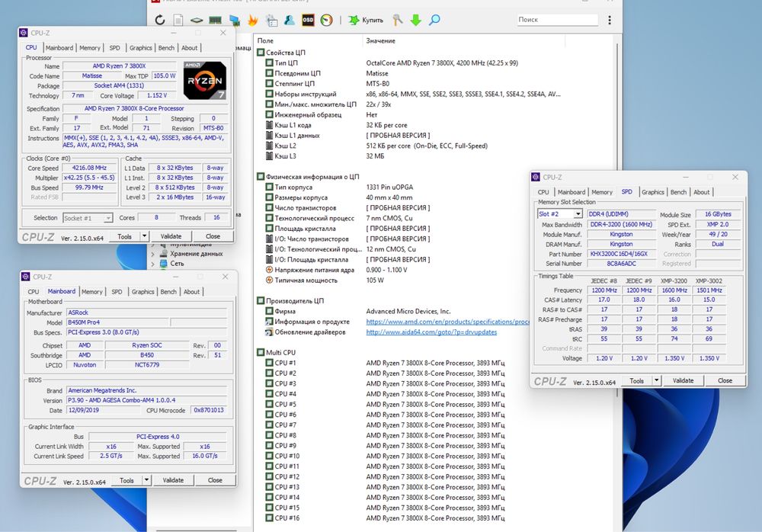Screen dimensions: 762x532
Task: Open Tools dropdown arrow in Mainboard window
Action: coord(146,480)
